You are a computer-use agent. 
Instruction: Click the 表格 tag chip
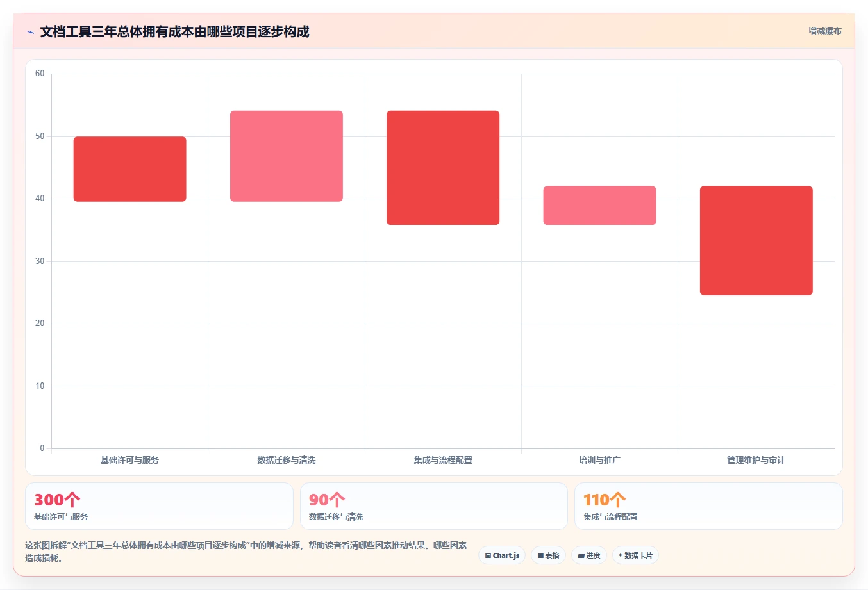click(548, 555)
